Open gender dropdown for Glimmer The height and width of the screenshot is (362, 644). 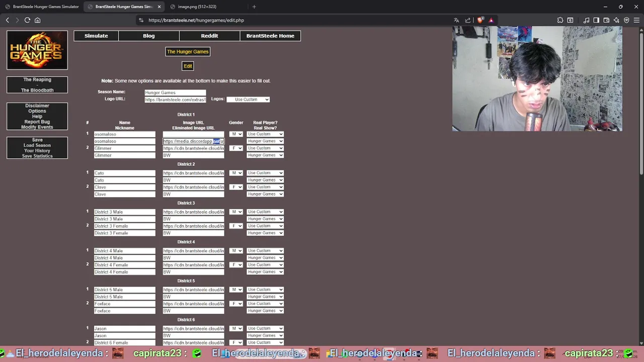pos(236,148)
